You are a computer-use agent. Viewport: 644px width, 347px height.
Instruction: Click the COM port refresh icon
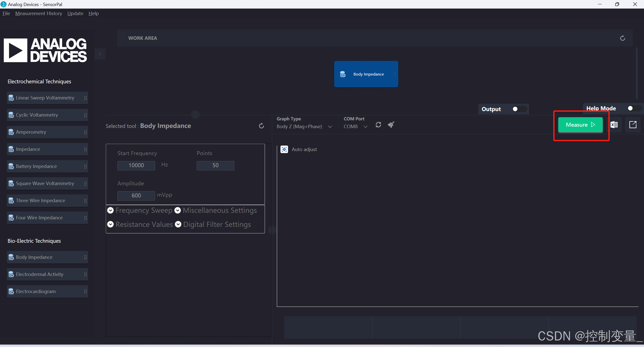pyautogui.click(x=378, y=125)
